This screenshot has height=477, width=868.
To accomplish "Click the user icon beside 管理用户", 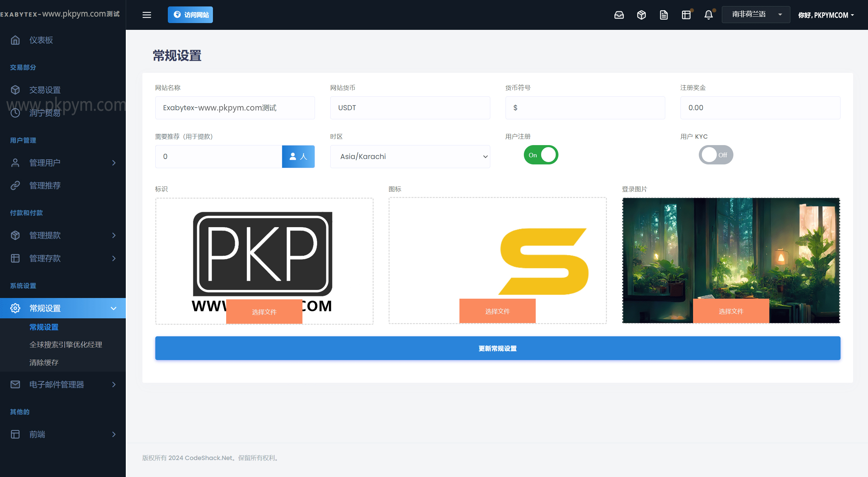I will (x=15, y=163).
